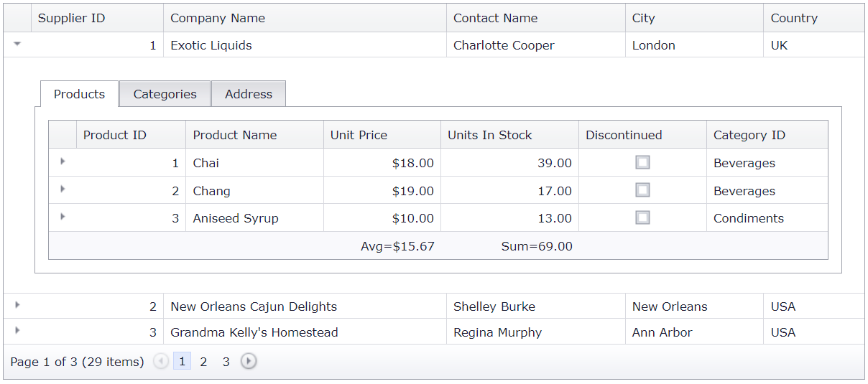Expand the Aniseed Syrup product row

tap(63, 216)
